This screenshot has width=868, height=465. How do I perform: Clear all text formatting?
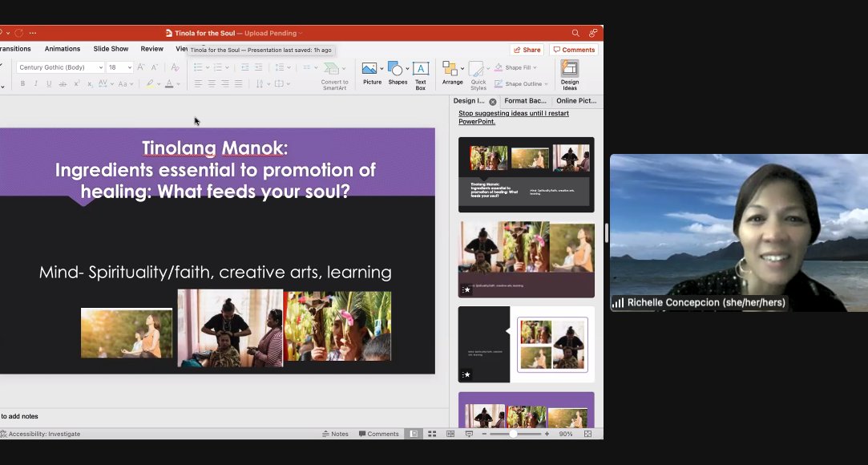[x=175, y=67]
